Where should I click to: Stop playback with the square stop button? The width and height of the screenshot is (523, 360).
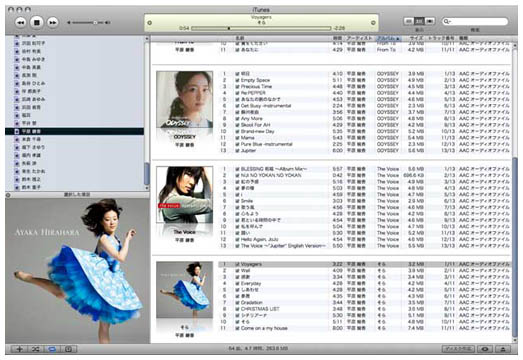pos(37,22)
